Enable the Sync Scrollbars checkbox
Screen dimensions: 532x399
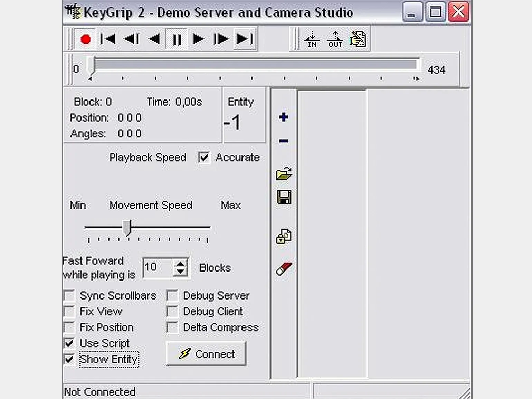tap(69, 296)
